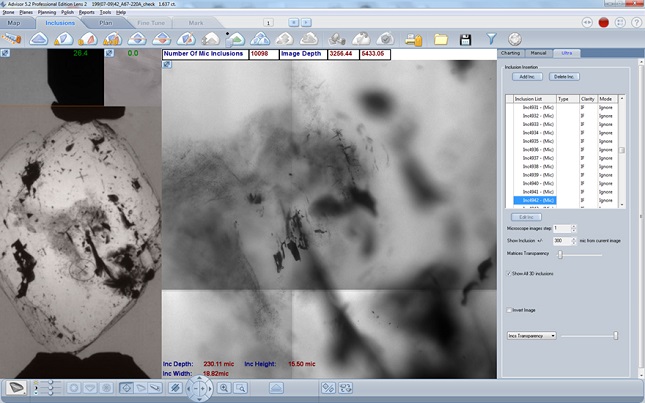Image resolution: width=645 pixels, height=403 pixels.
Task: Click the blue triangle icon in bottom center
Action: [276, 388]
